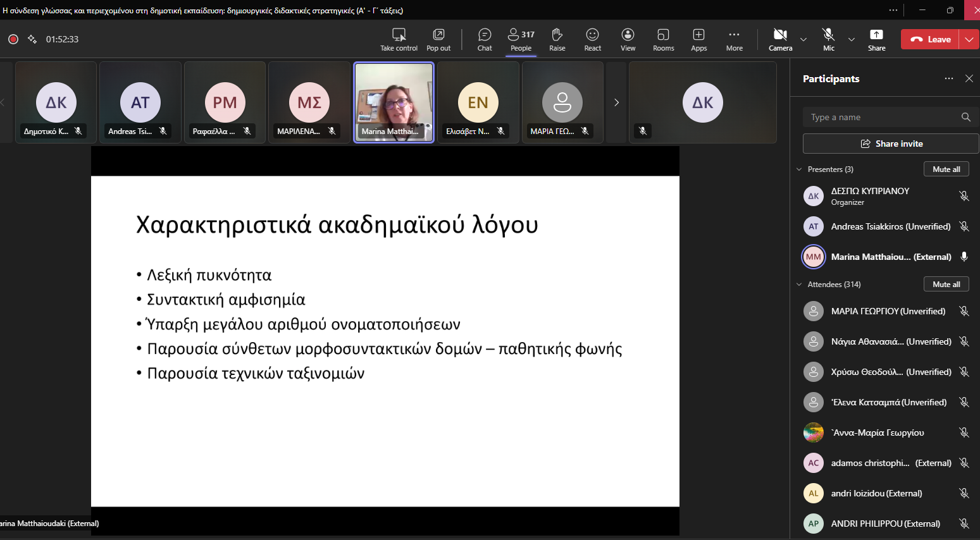Unmute the Mic

pos(828,39)
